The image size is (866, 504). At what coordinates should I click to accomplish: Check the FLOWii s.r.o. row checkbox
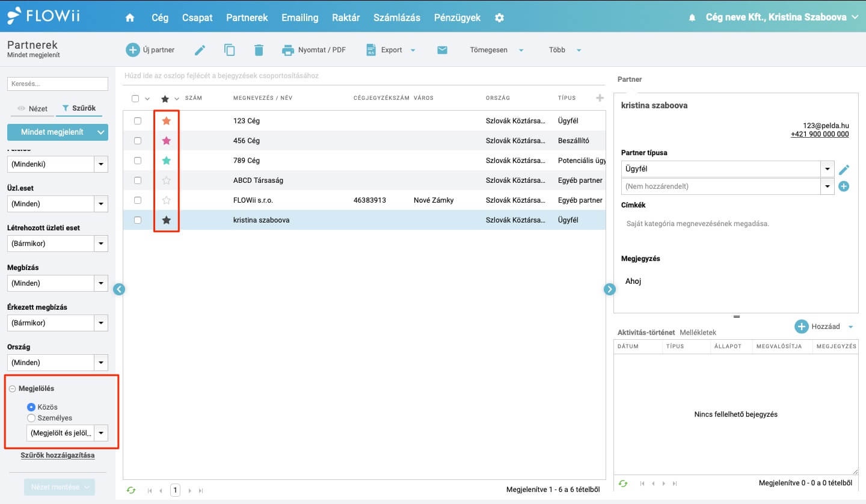point(138,200)
